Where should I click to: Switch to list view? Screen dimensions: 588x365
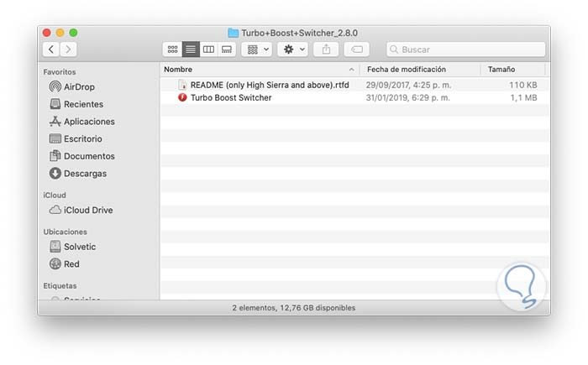coord(191,50)
